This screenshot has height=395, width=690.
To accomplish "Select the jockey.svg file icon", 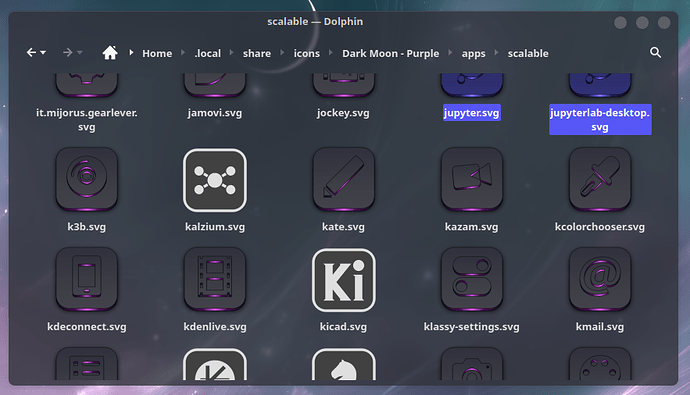I will coord(343,85).
